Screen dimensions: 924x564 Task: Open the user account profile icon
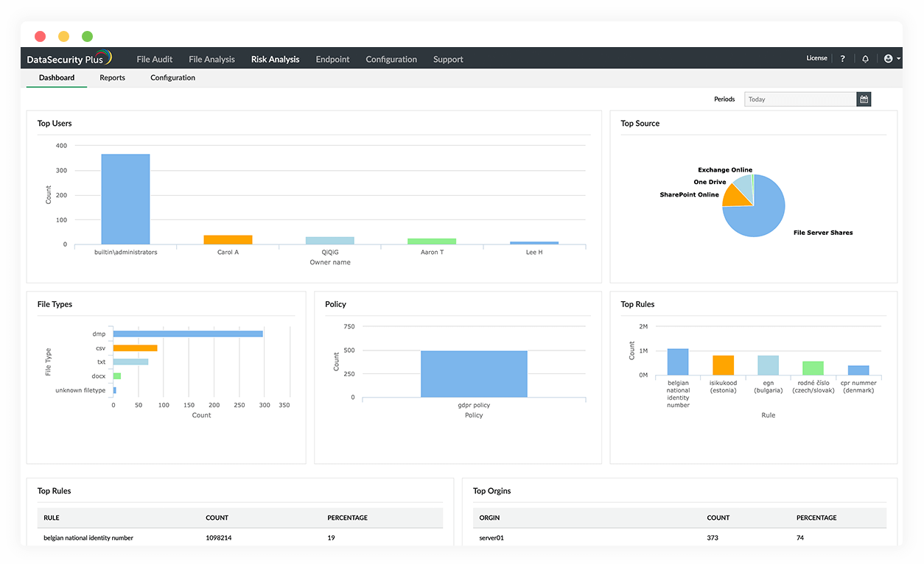click(x=888, y=58)
